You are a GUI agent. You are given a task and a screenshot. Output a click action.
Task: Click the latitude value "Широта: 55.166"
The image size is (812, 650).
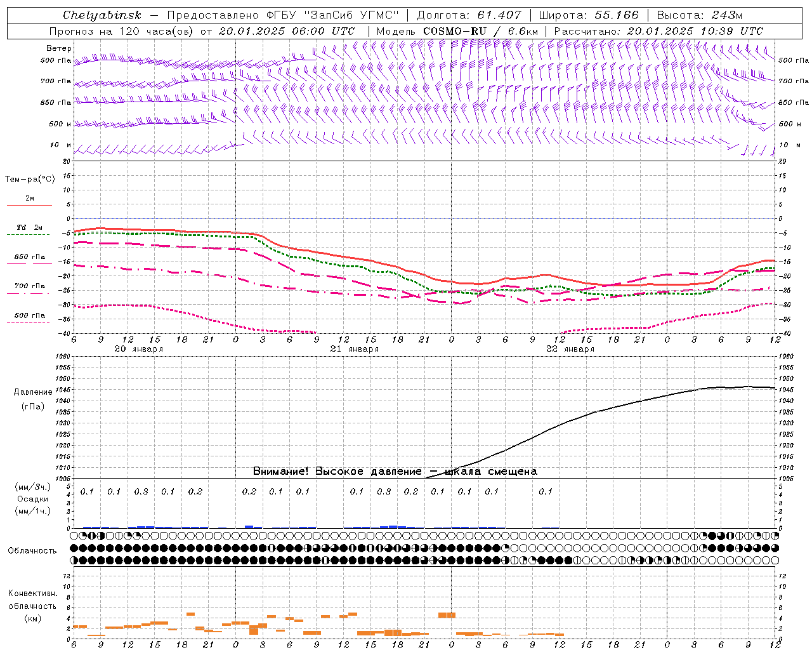click(x=588, y=15)
